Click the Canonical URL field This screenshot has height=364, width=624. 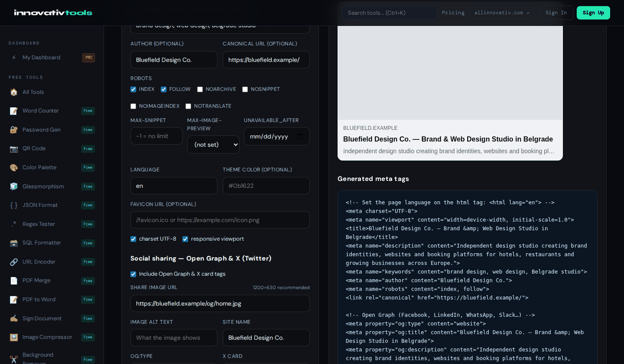(x=266, y=60)
